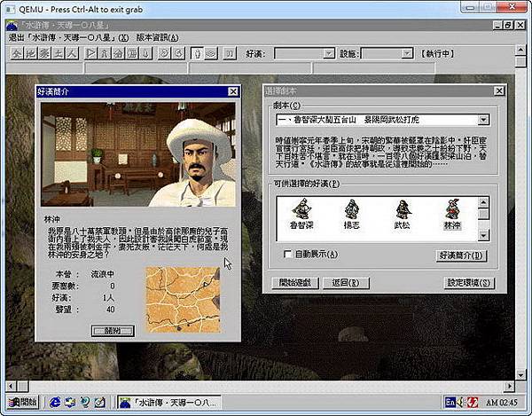
Task: Click the 返回 button
Action: (x=346, y=283)
